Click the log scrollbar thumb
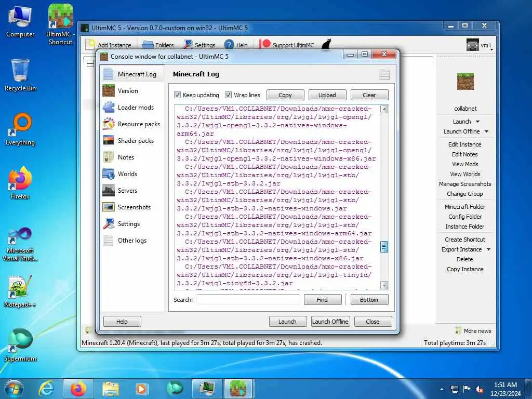Viewport: 532px width, 399px height. [384, 247]
